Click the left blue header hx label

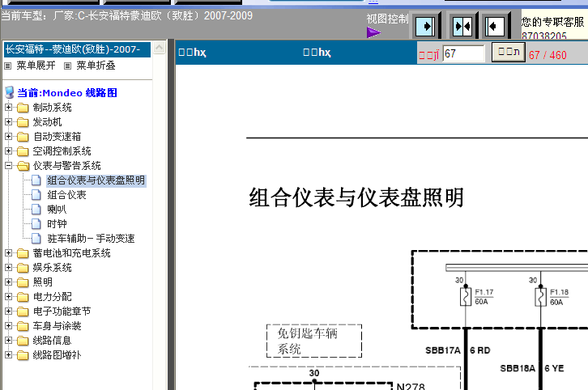(x=192, y=53)
